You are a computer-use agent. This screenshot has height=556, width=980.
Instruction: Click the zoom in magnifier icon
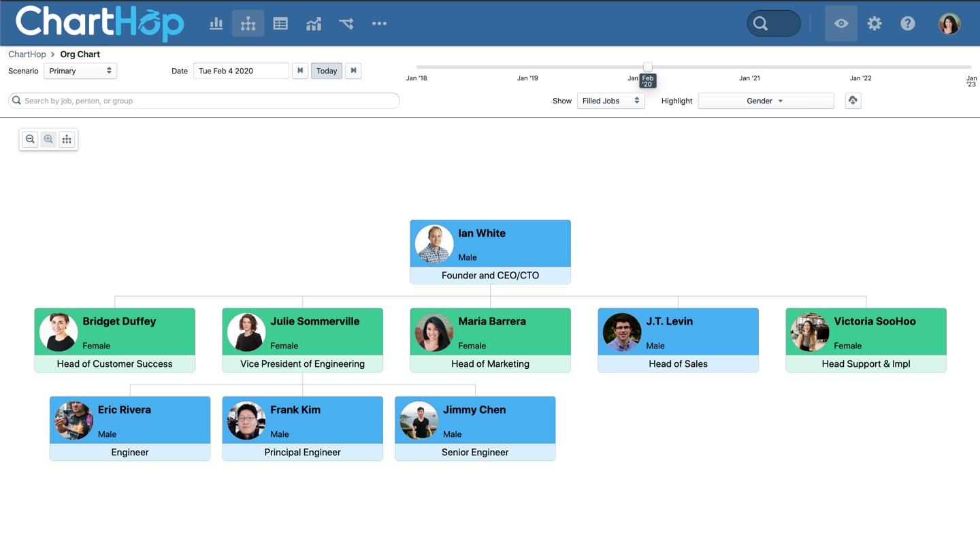point(48,140)
